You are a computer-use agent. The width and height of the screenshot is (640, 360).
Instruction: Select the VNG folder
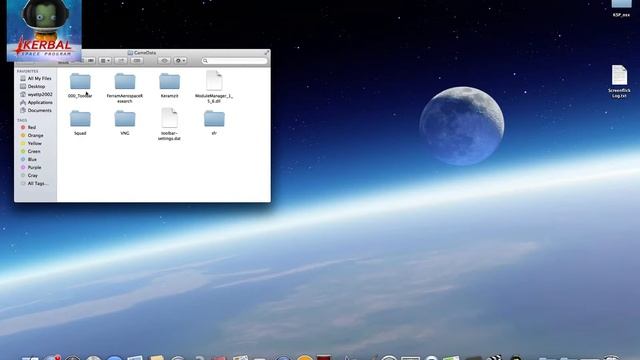124,118
